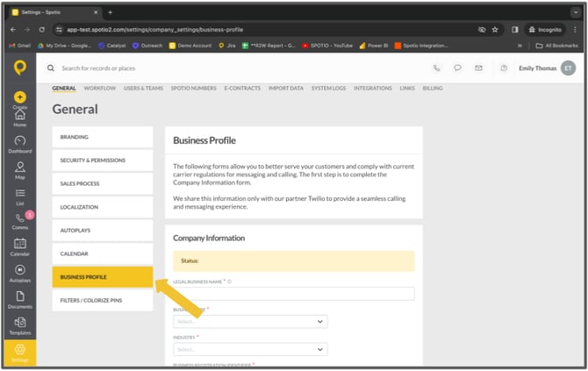Click the eye-slash tracking icon in address bar

click(482, 30)
